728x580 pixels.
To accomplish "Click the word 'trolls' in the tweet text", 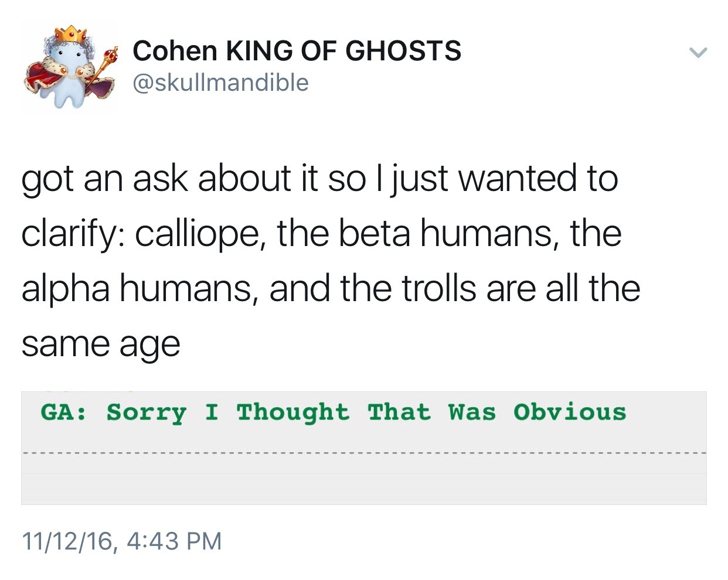I will pos(438,288).
